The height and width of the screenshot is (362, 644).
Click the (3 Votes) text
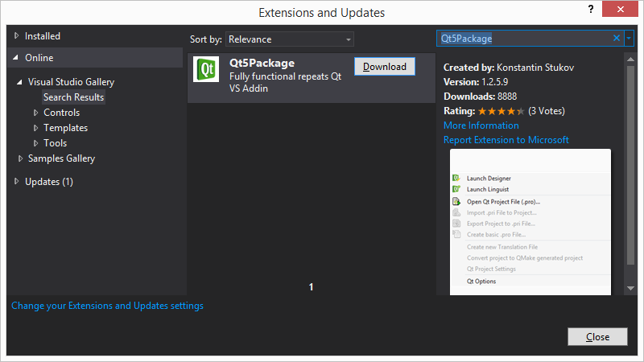547,111
